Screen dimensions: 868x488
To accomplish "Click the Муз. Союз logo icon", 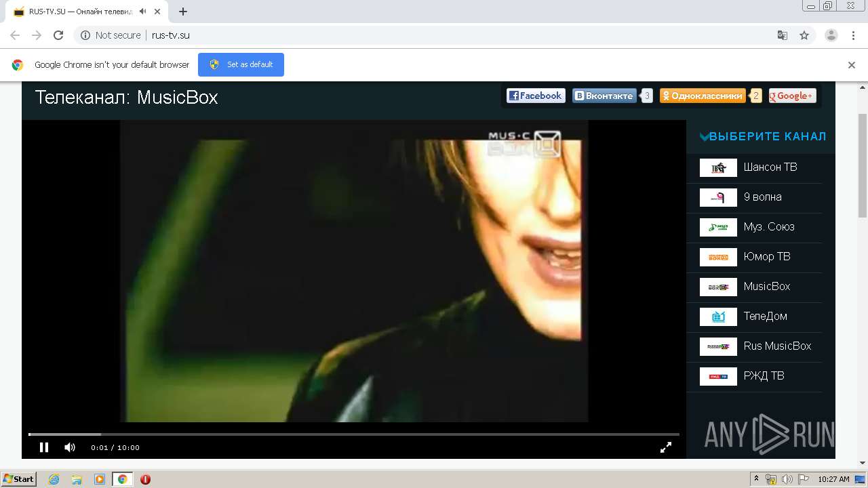I will click(718, 227).
